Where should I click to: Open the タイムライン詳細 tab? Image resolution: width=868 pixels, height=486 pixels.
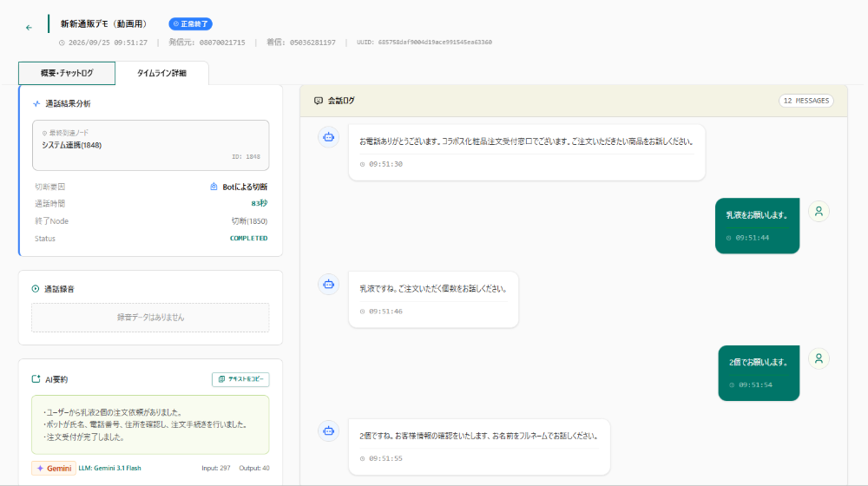click(x=161, y=73)
